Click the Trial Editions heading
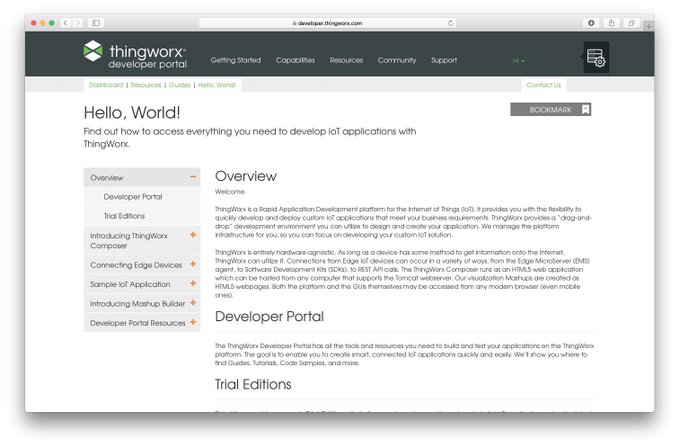The image size is (680, 448). [x=253, y=384]
